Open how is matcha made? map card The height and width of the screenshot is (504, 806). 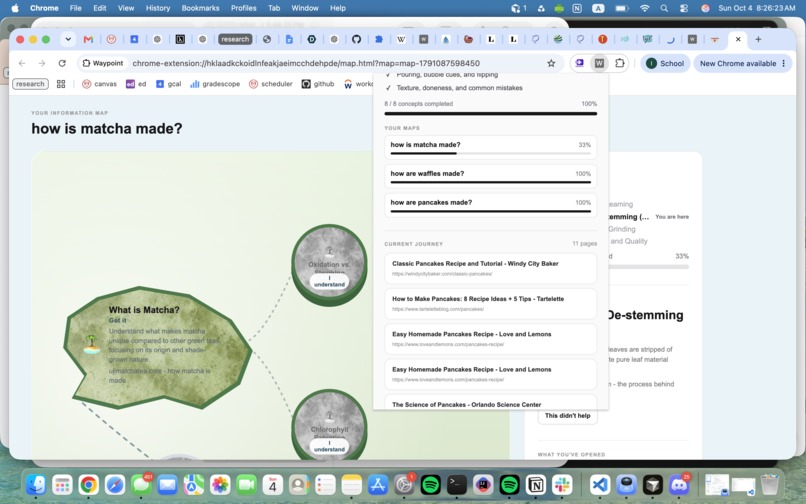point(490,148)
